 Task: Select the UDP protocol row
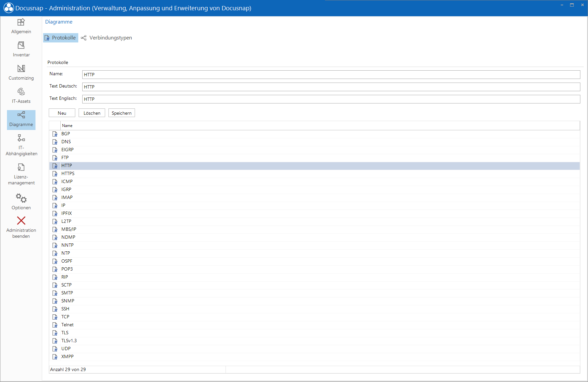click(x=314, y=349)
